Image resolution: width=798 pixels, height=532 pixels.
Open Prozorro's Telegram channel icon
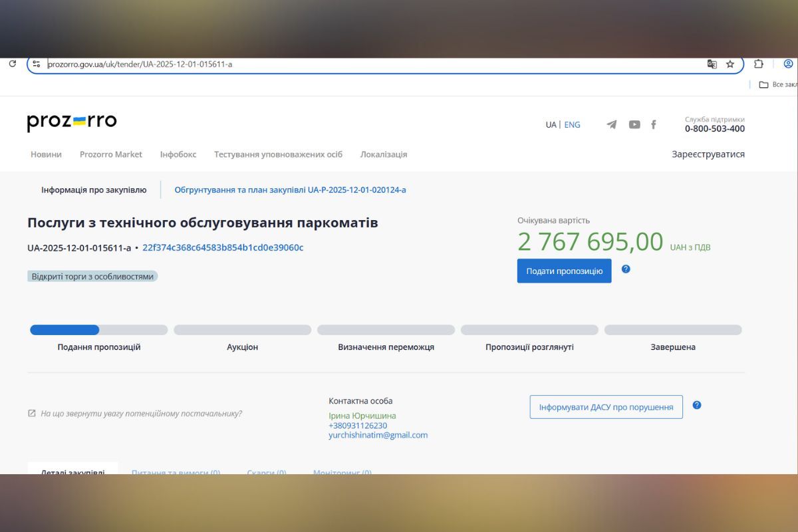point(611,124)
